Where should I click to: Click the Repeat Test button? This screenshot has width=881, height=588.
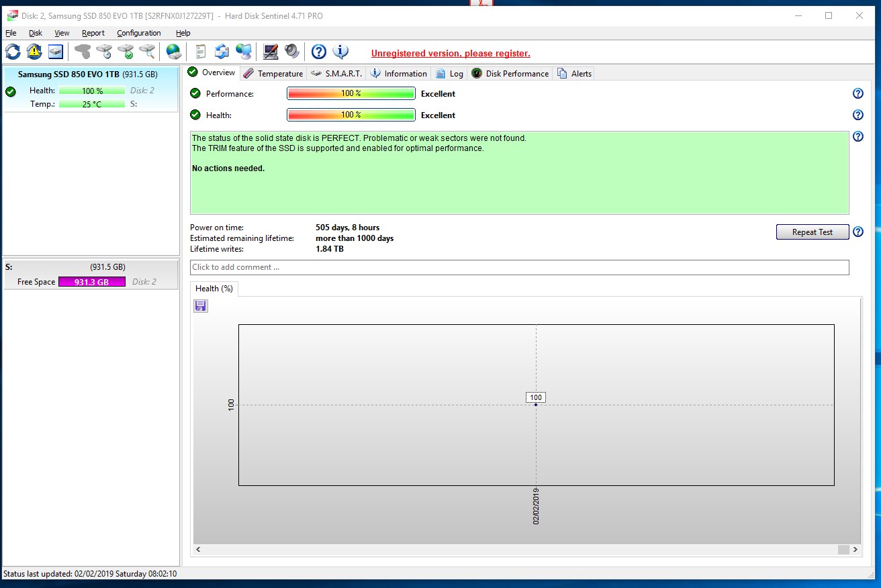point(813,232)
